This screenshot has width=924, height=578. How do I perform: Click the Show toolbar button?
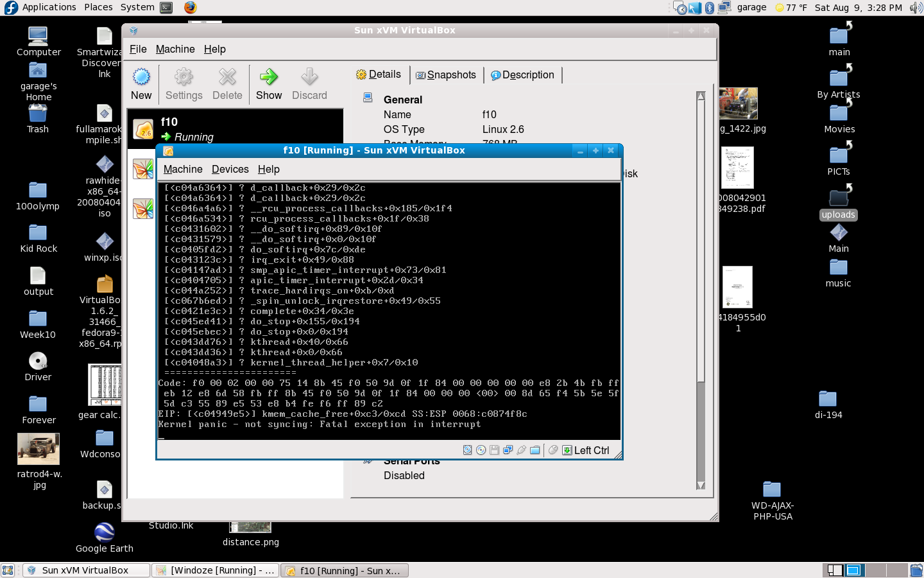pos(269,84)
